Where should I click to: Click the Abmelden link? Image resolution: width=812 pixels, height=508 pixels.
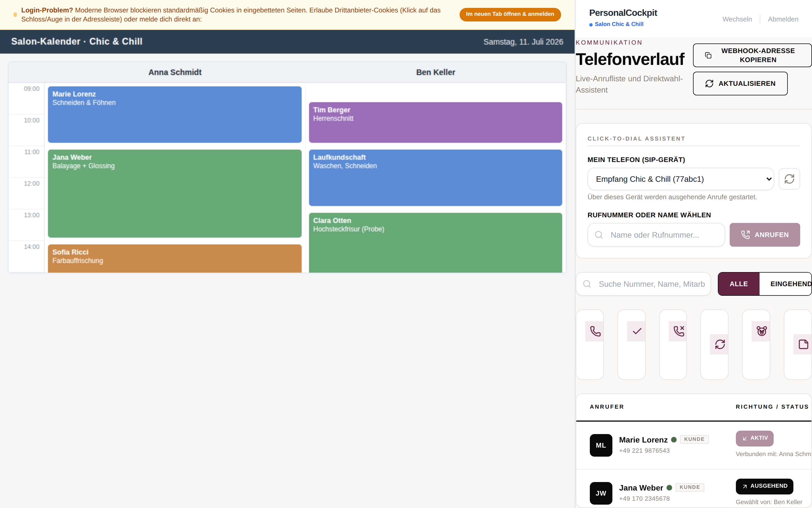coord(783,19)
